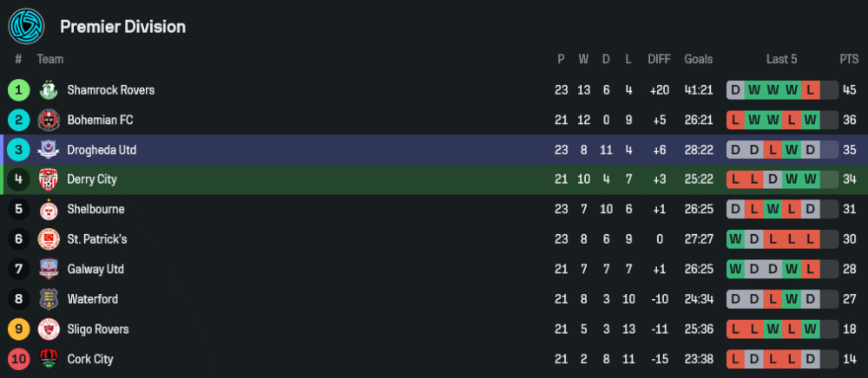Click Shamrock Rovers' red L form badge
Screen dimensions: 868x378
pos(810,90)
